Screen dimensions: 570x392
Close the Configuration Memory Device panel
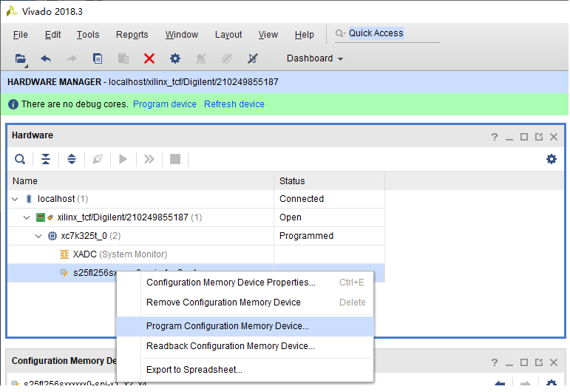pos(554,362)
